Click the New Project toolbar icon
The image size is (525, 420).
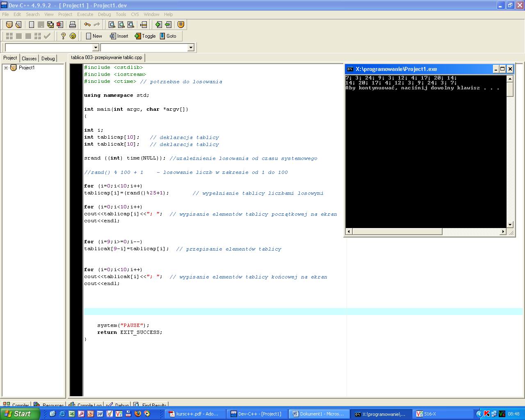pos(9,25)
